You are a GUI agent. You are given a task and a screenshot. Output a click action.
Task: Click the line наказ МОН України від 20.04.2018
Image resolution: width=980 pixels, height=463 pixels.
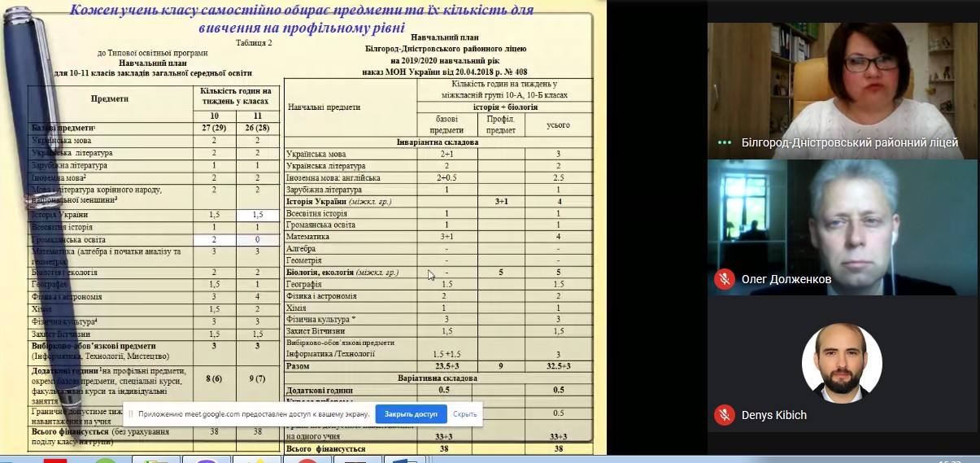tap(446, 72)
